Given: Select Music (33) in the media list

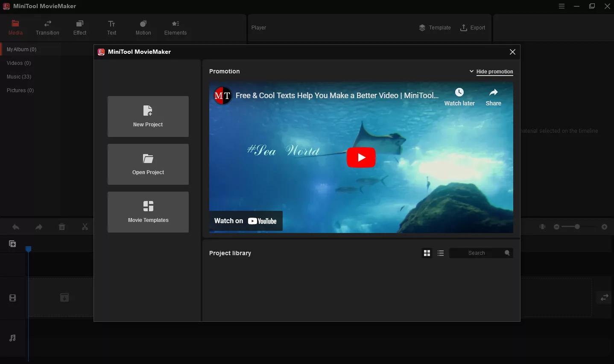Looking at the screenshot, I should pyautogui.click(x=19, y=77).
